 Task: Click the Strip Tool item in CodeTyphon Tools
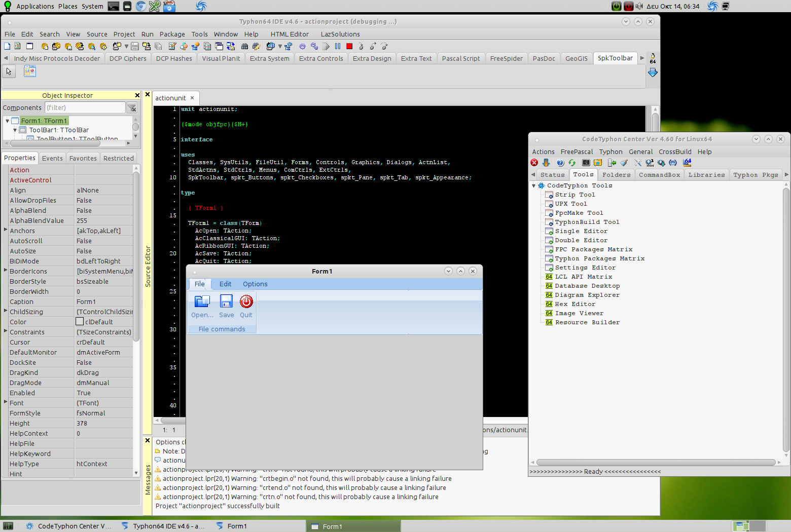point(575,195)
